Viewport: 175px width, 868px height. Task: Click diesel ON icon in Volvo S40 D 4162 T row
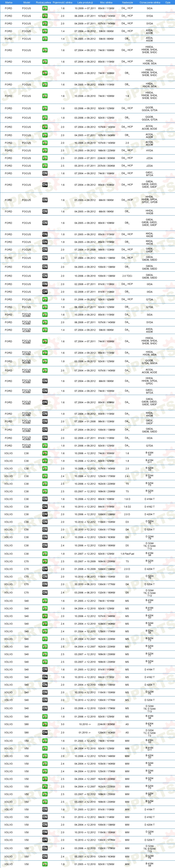pos(45,677)
